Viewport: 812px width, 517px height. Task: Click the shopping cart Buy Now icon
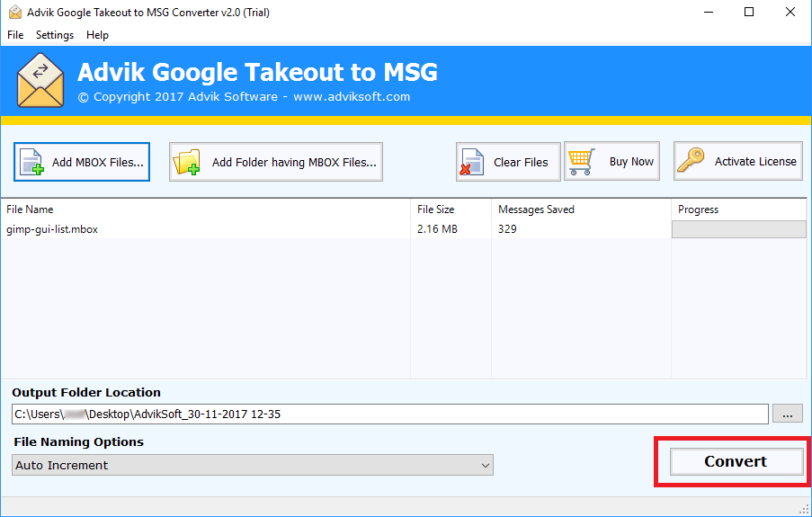[582, 162]
